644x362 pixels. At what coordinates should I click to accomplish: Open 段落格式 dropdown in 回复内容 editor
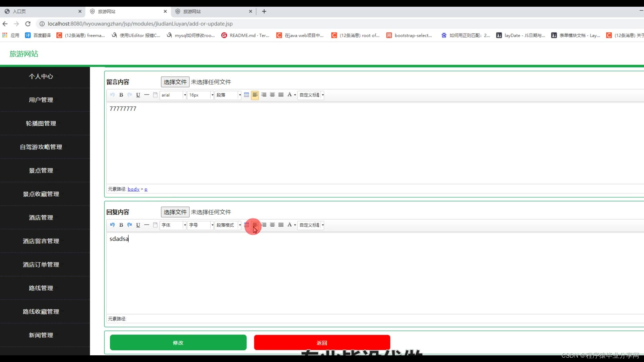pyautogui.click(x=228, y=225)
